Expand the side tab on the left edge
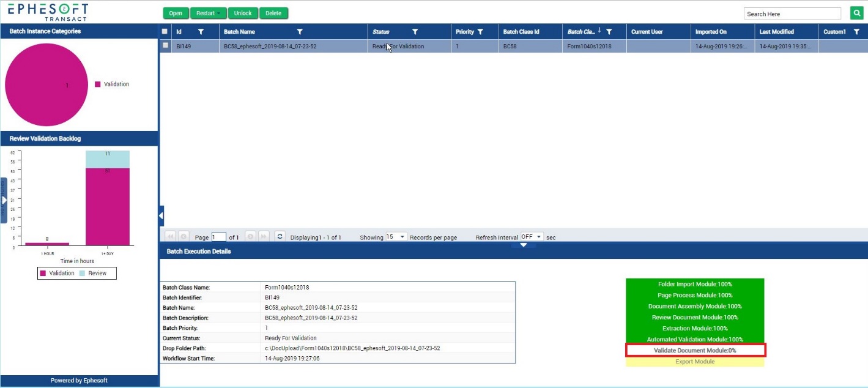 pyautogui.click(x=4, y=200)
